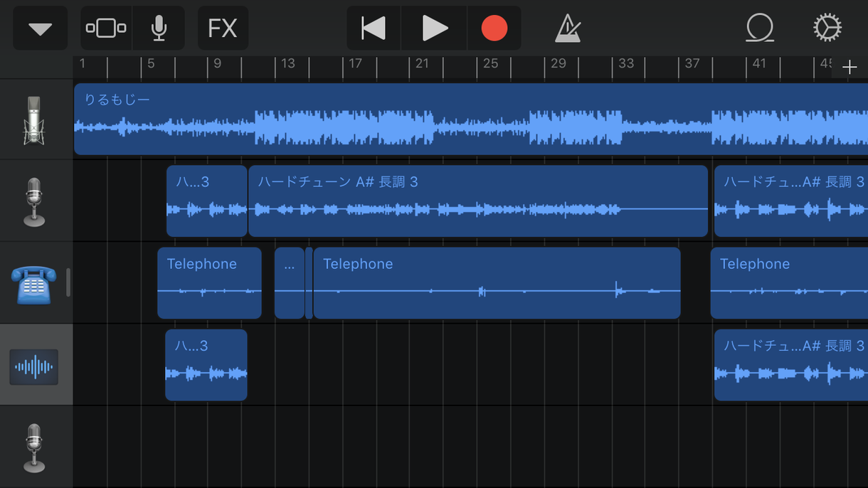Screen dimensions: 868x488
Task: Select ハードチュ...A# 長調 3 region on second track
Action: 791,201
